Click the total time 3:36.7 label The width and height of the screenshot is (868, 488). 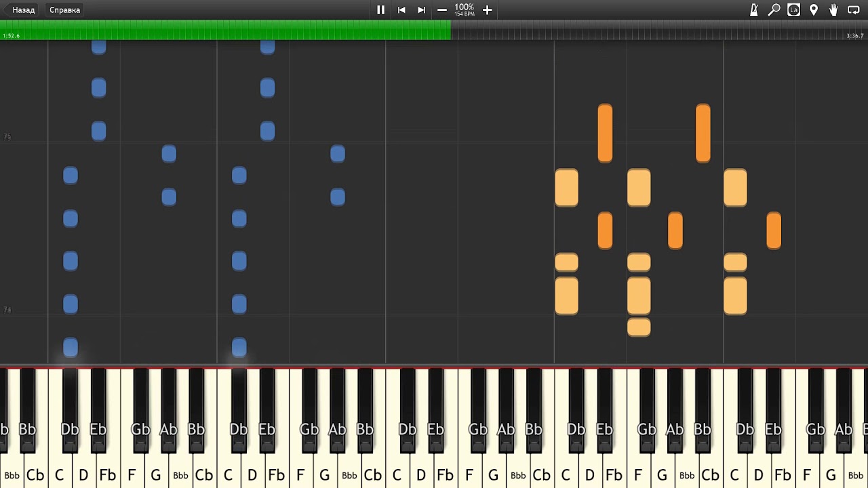tap(855, 36)
